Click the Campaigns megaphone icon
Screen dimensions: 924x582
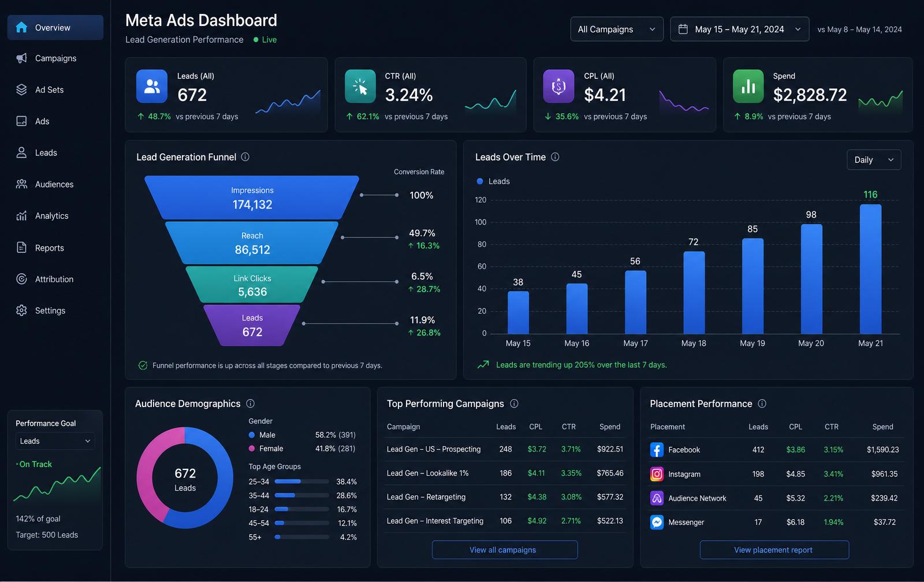click(21, 58)
